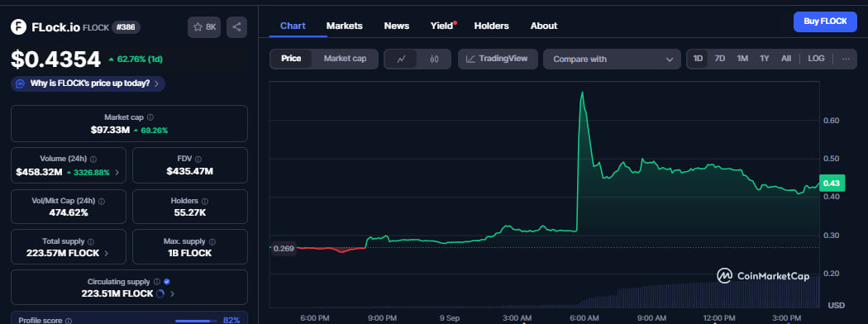This screenshot has height=324, width=868.
Task: Open the Yield tab
Action: pos(441,26)
